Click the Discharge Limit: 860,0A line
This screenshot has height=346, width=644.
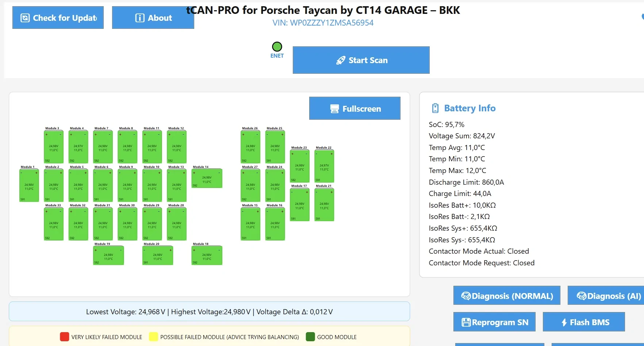pos(466,182)
